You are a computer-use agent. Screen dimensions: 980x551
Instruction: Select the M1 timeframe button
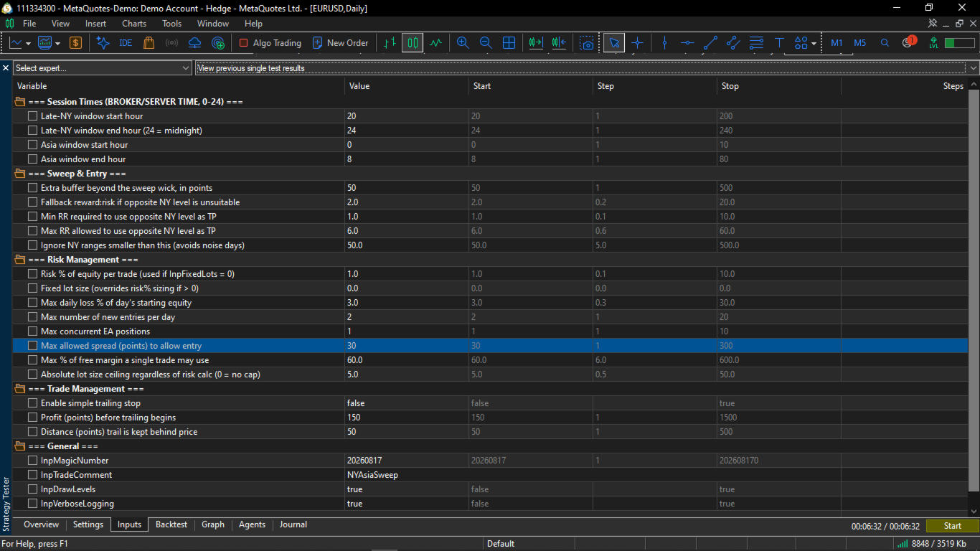(x=837, y=43)
